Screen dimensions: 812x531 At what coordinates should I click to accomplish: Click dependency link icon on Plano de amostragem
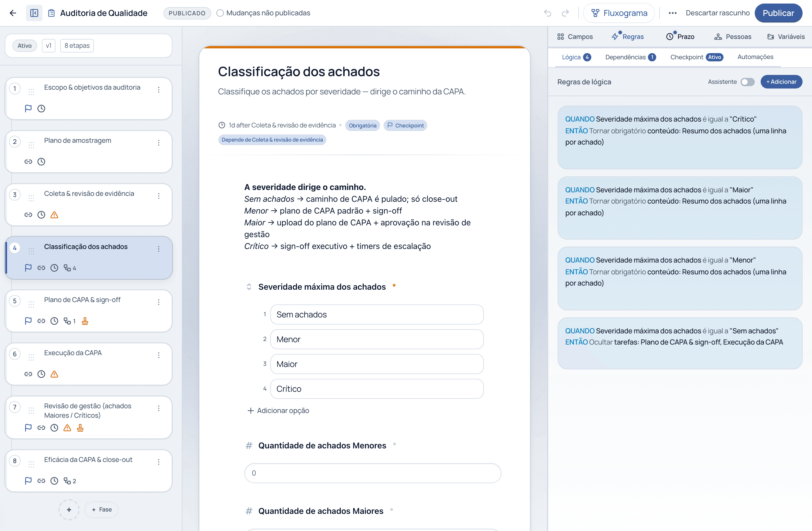click(x=28, y=162)
